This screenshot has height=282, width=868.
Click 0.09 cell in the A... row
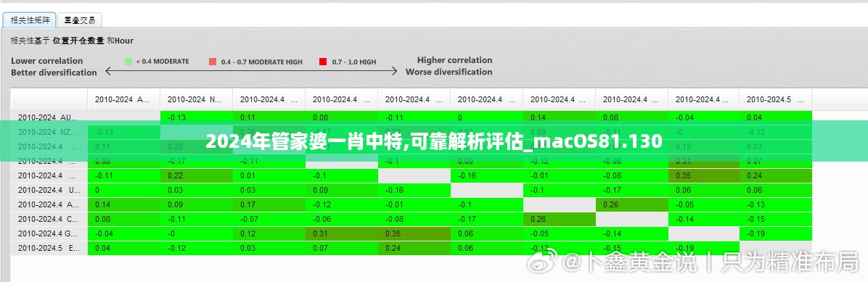pos(197,204)
